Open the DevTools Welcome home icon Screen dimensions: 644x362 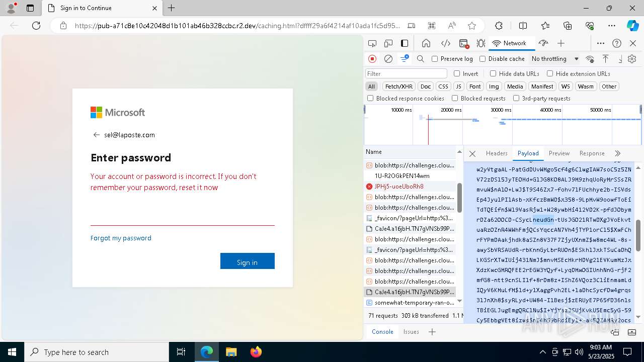click(426, 43)
